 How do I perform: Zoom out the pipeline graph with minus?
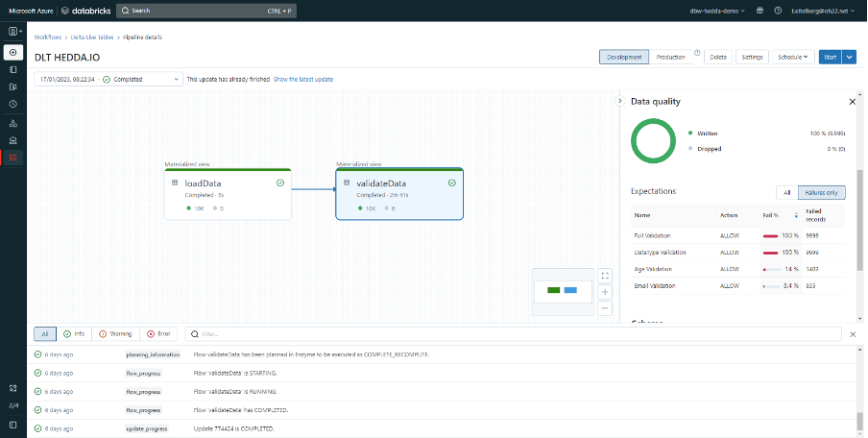tap(605, 308)
